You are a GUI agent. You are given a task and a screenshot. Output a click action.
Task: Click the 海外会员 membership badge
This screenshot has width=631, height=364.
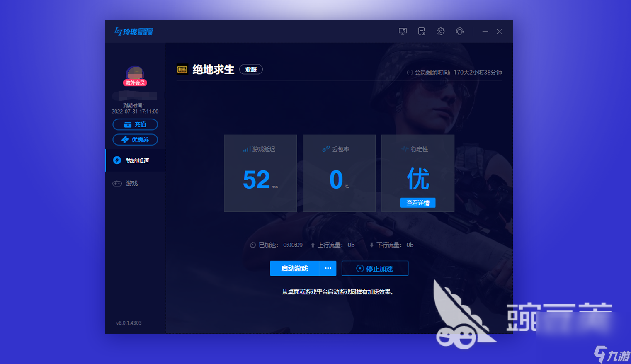[135, 83]
